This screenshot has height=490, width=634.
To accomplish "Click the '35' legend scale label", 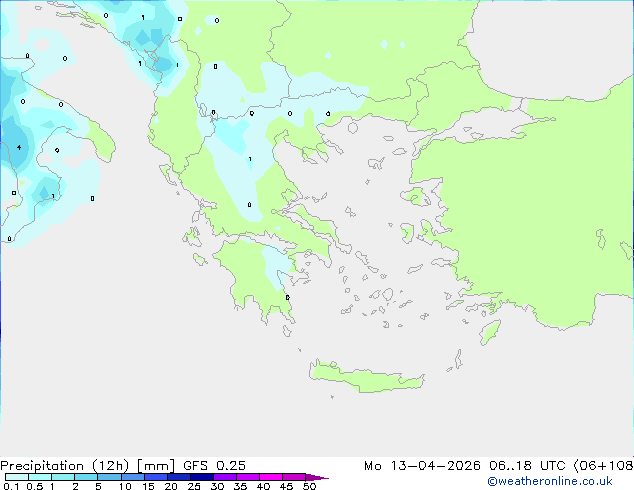I will [x=240, y=486].
